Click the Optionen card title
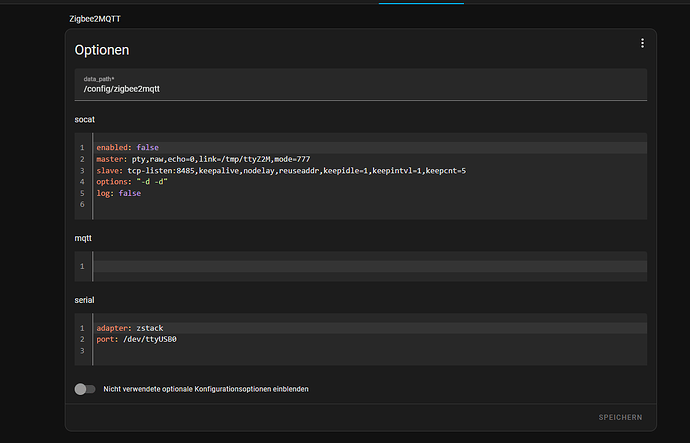The width and height of the screenshot is (690, 443). click(102, 50)
